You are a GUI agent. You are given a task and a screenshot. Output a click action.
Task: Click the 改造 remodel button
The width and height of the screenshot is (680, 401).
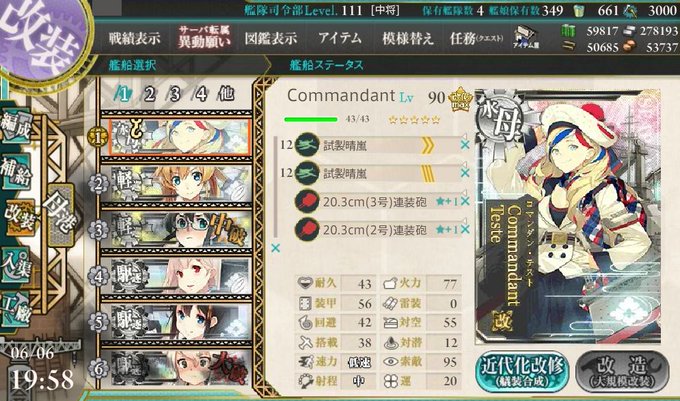point(622,372)
